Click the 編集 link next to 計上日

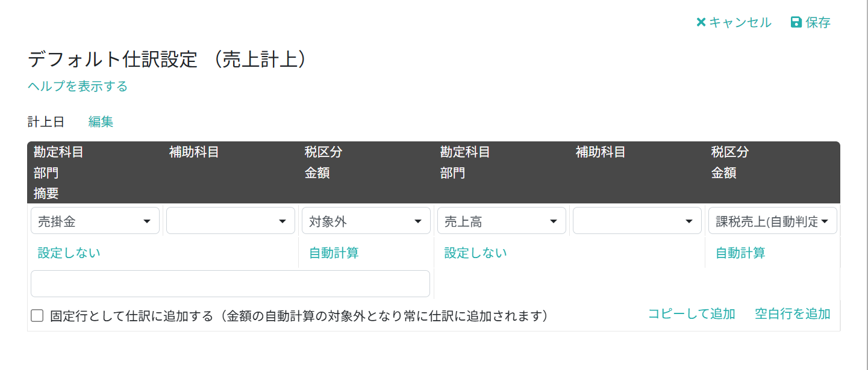point(101,122)
